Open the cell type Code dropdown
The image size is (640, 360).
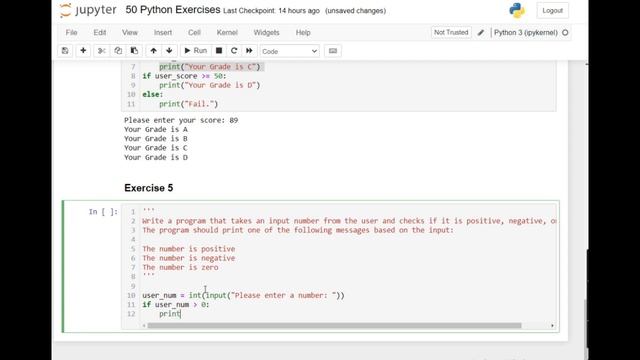[289, 51]
